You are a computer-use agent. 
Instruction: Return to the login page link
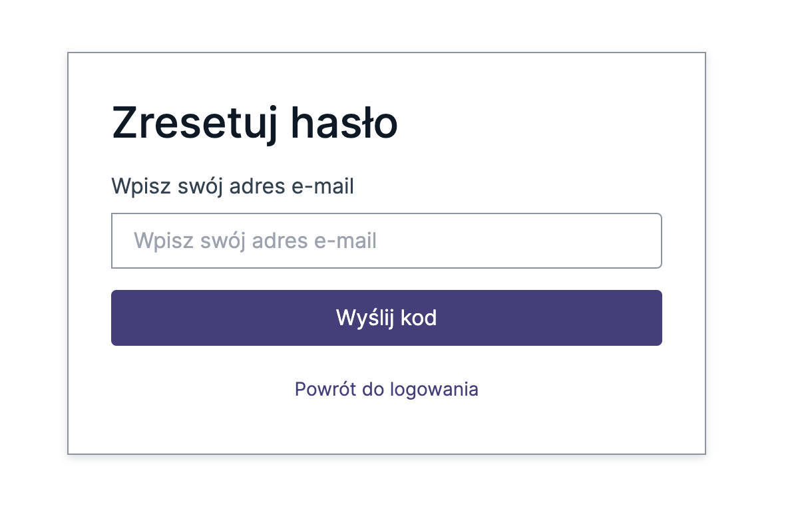(386, 389)
